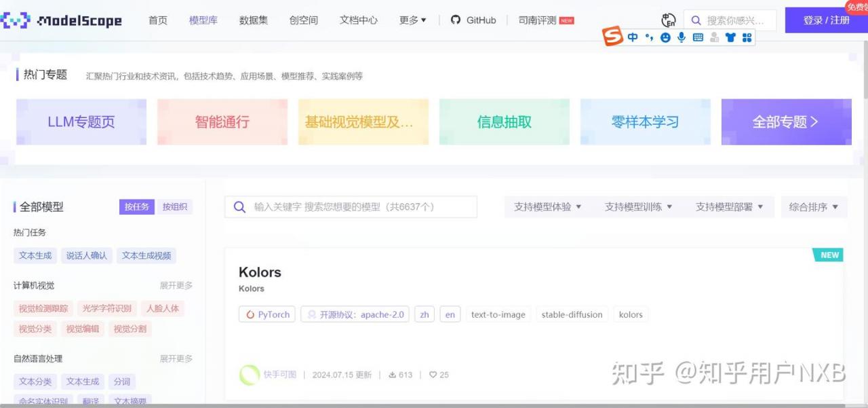The width and height of the screenshot is (868, 408).
Task: Open the GitHub link in navbar
Action: [x=473, y=20]
